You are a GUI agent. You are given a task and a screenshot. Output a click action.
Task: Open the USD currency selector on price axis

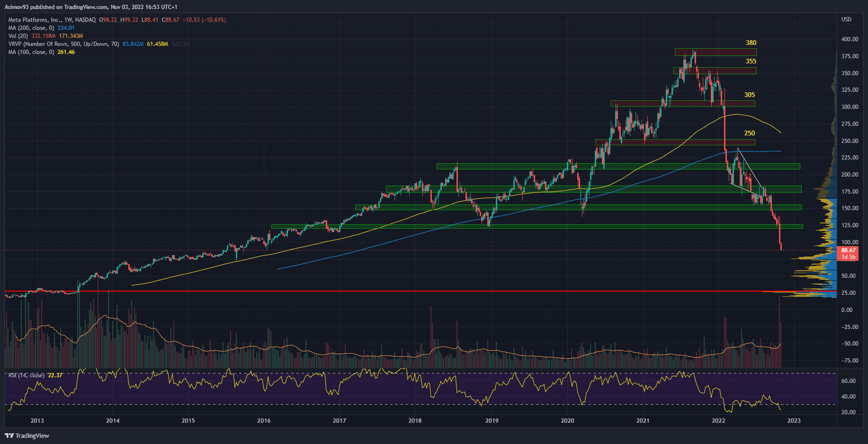pyautogui.click(x=846, y=19)
